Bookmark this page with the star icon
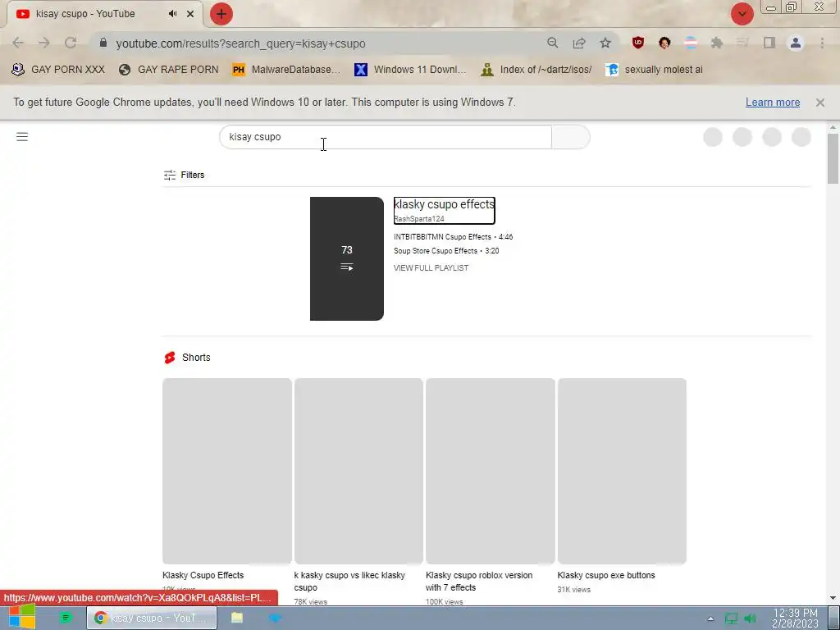Image resolution: width=840 pixels, height=630 pixels. tap(605, 43)
